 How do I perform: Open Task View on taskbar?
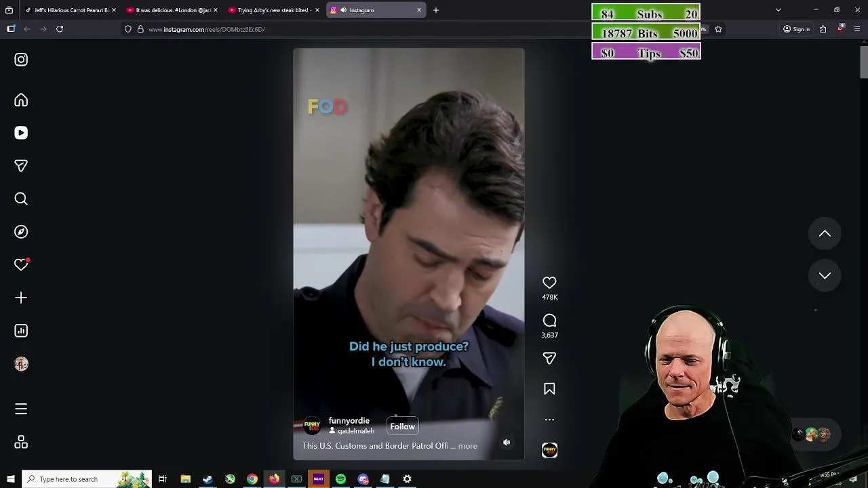click(163, 479)
